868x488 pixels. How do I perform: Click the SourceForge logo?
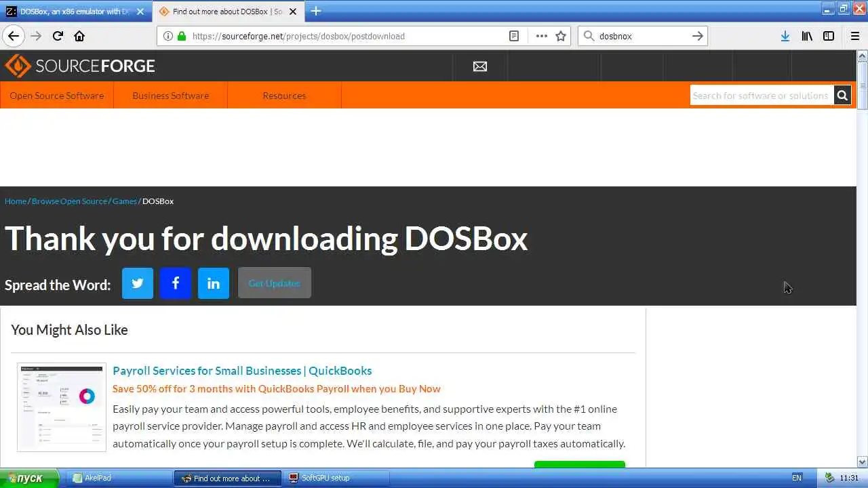(80, 66)
